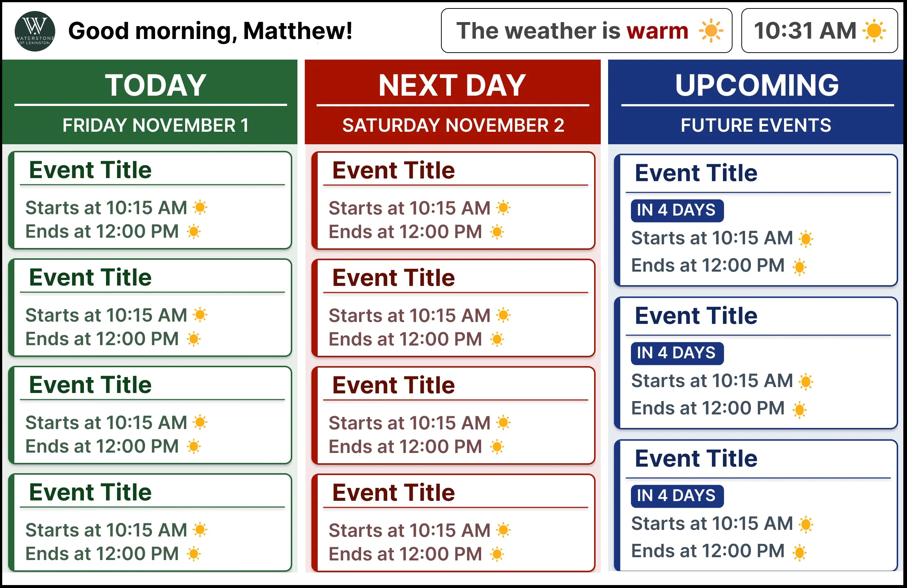Click the Waterstone of Lexington logo

pyautogui.click(x=35, y=31)
